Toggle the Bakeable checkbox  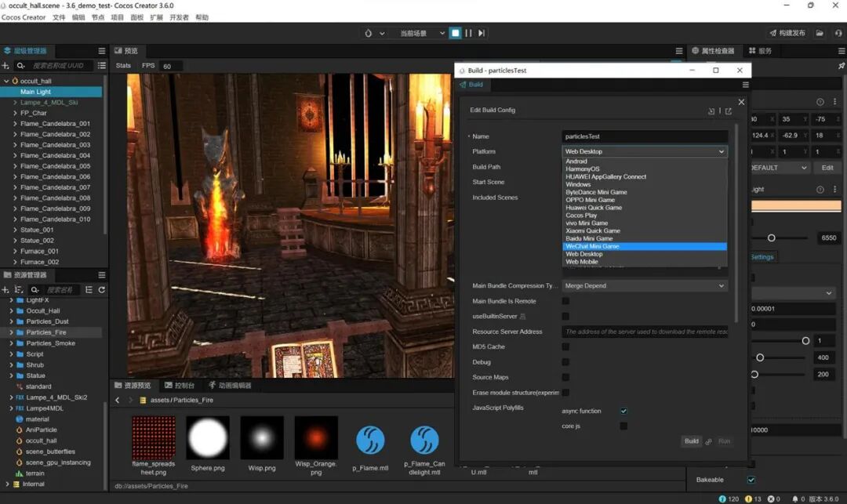pyautogui.click(x=751, y=479)
